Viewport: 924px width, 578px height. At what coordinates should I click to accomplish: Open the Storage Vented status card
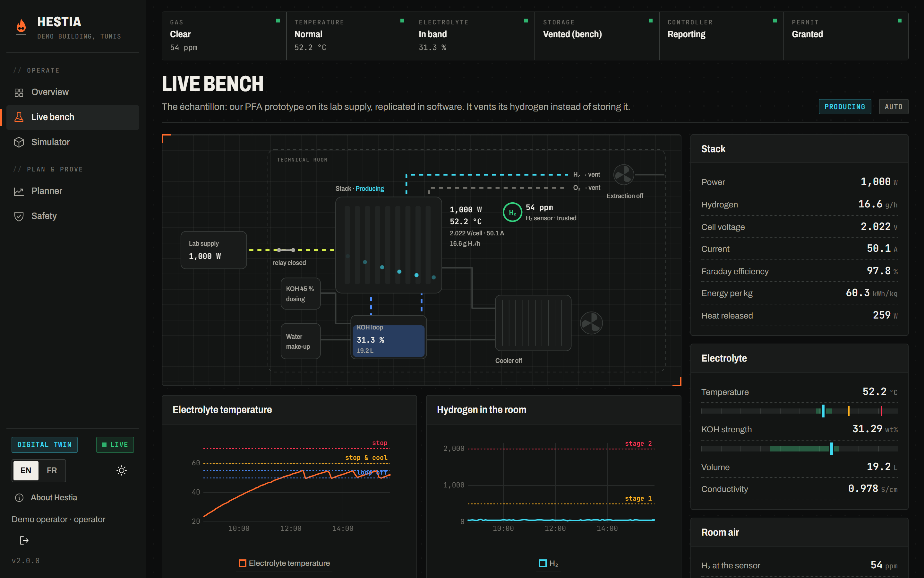597,36
